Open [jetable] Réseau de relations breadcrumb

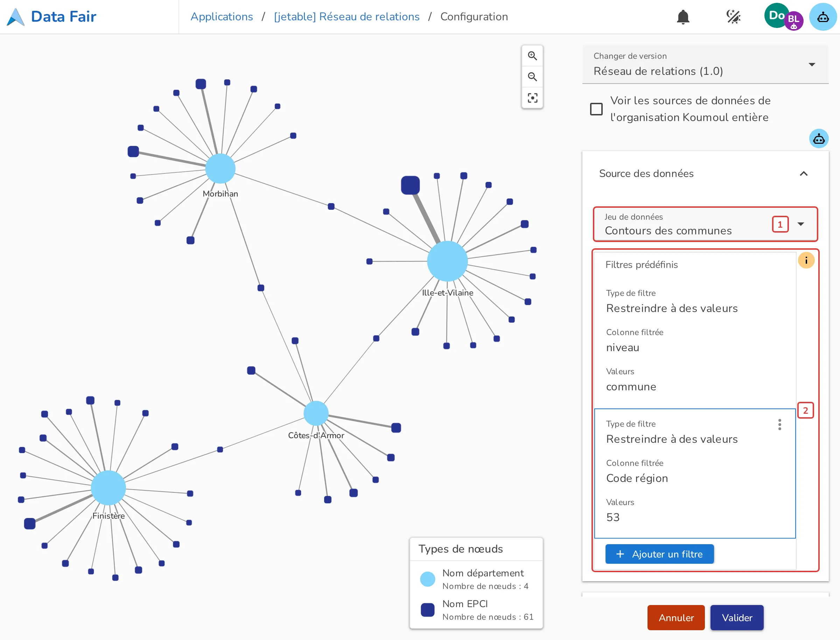(346, 17)
